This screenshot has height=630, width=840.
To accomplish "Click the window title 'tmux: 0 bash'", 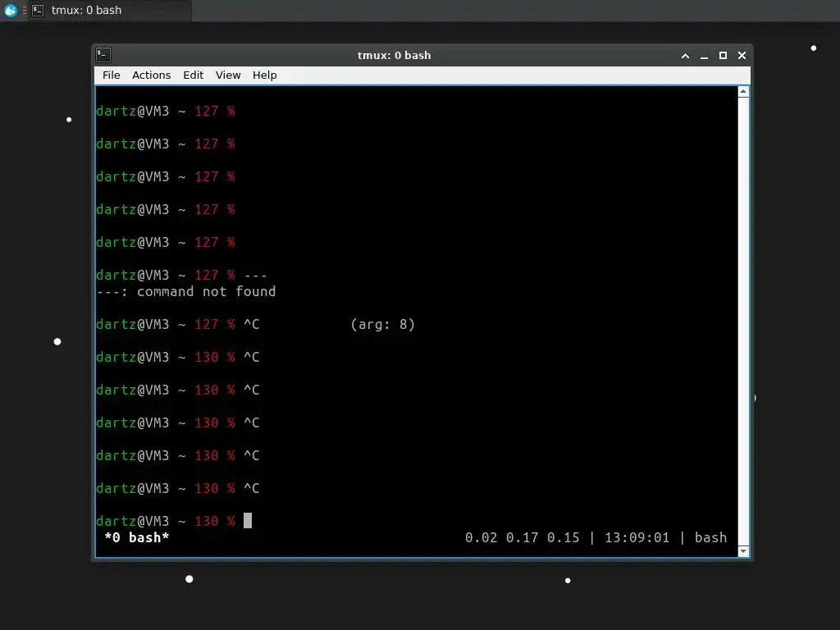I will [x=395, y=55].
